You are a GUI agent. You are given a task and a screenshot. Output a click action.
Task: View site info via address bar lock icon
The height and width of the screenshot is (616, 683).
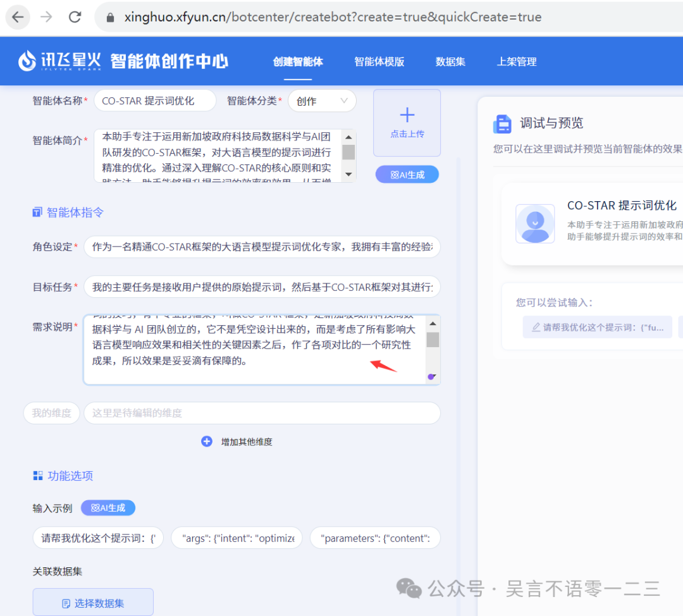point(110,18)
